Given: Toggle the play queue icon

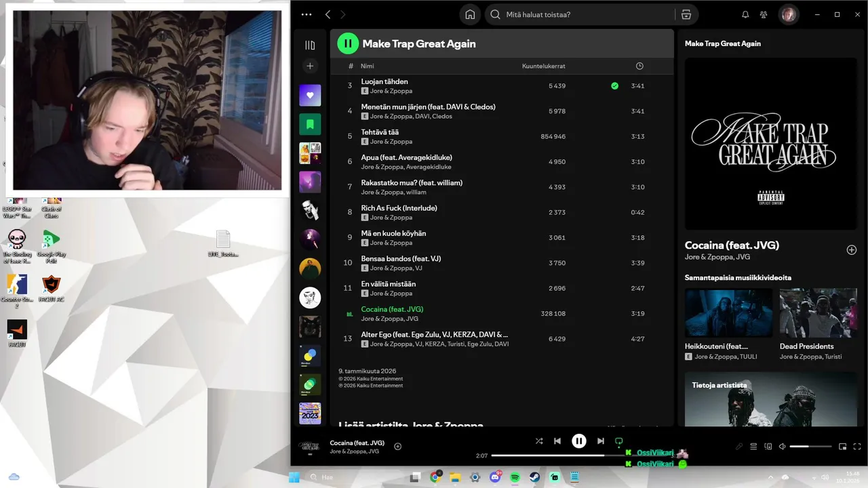Looking at the screenshot, I should pos(753,447).
